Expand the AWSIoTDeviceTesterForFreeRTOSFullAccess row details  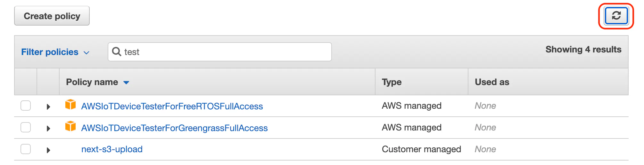coord(48,106)
